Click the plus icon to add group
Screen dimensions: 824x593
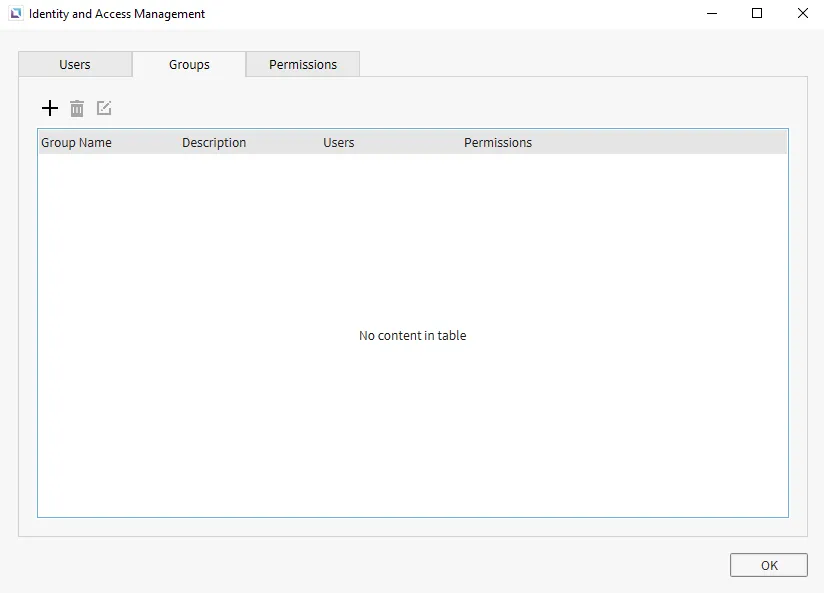click(50, 108)
